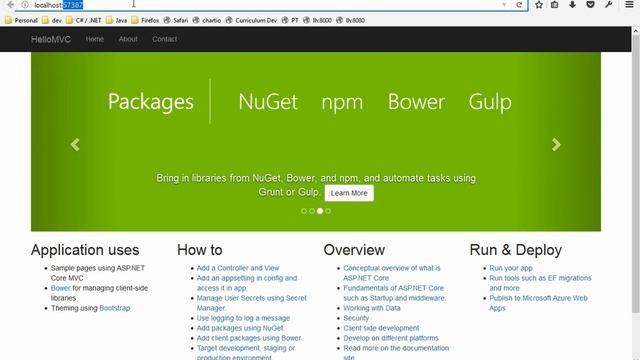Click the HelloMVC brand link
640x360 pixels.
51,39
